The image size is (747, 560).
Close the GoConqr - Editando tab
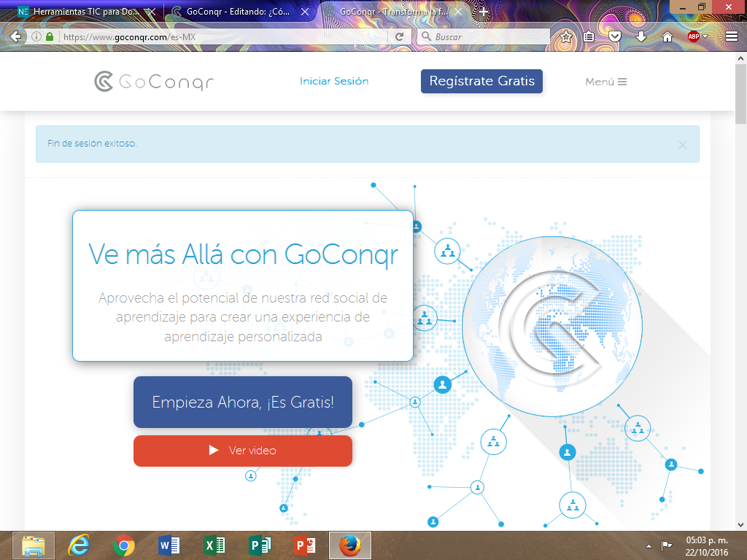click(305, 12)
